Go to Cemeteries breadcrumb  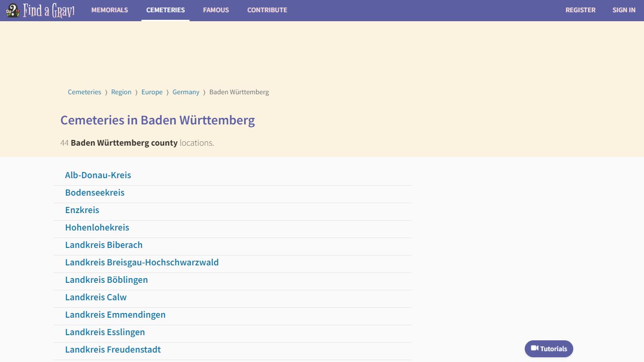tap(84, 92)
